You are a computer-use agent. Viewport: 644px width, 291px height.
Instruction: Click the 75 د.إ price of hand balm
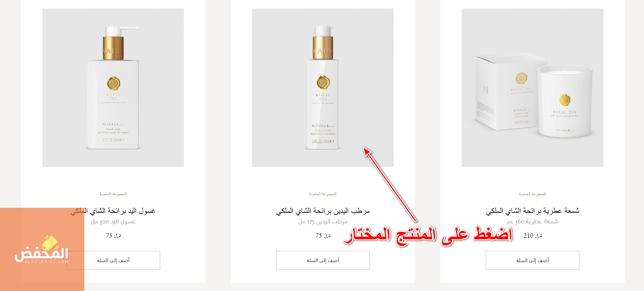323,235
